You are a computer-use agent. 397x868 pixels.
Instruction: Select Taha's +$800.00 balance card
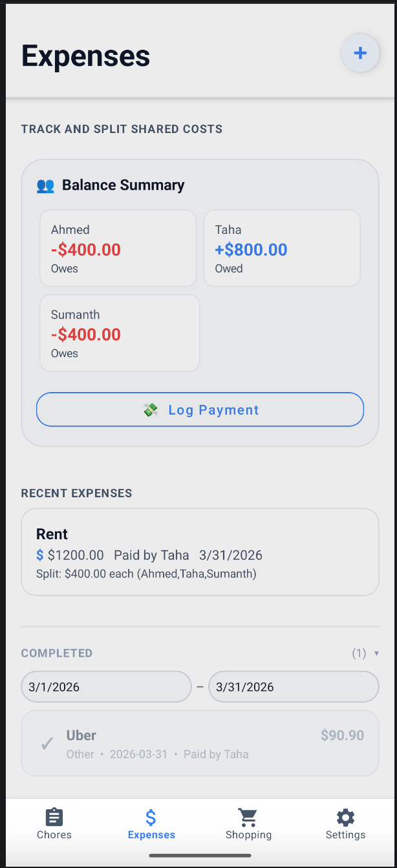(x=282, y=247)
